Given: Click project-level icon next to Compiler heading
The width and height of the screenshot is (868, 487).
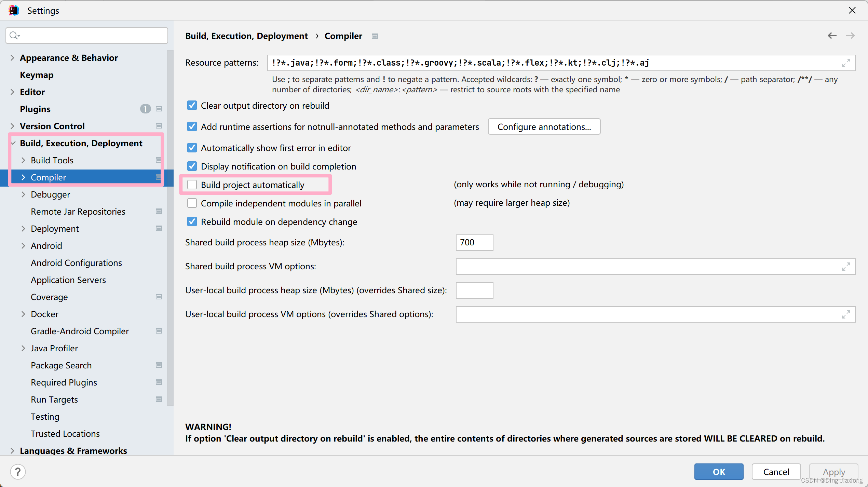Looking at the screenshot, I should point(375,36).
